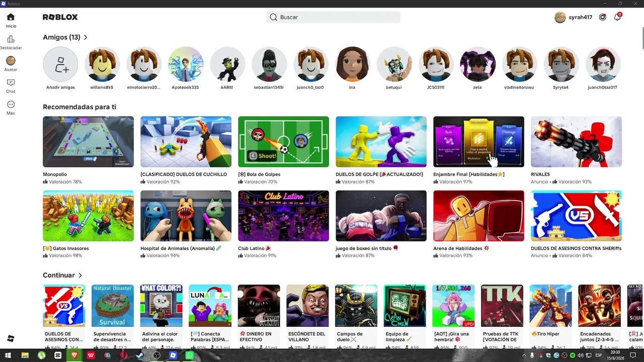Continue Encadenados juntos game
Viewport: 644px width, 362px height.
coord(599,306)
